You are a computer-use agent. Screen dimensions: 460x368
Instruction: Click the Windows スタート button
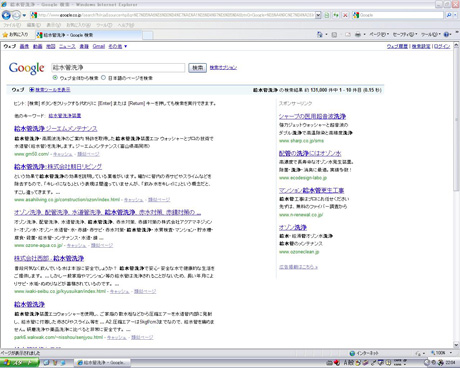tap(19, 363)
